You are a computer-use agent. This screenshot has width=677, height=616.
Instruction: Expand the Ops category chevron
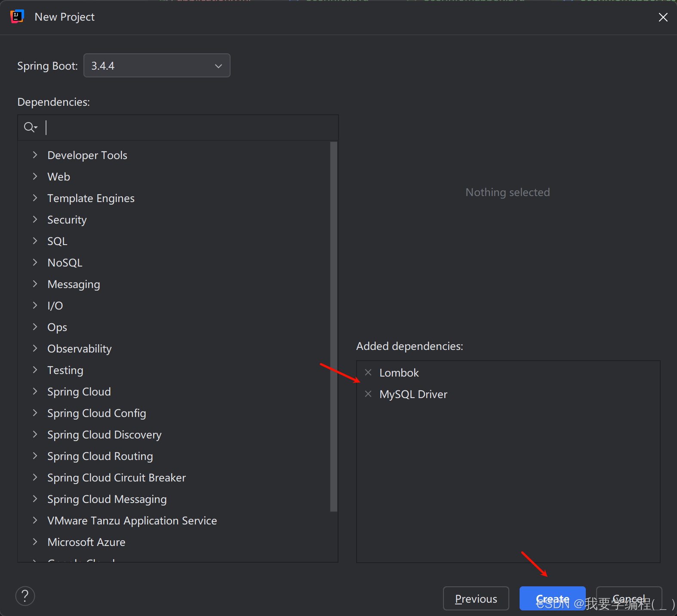35,327
